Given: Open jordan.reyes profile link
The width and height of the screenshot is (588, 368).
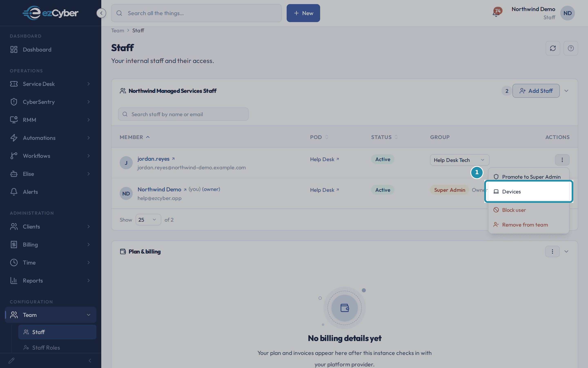Looking at the screenshot, I should (x=156, y=159).
